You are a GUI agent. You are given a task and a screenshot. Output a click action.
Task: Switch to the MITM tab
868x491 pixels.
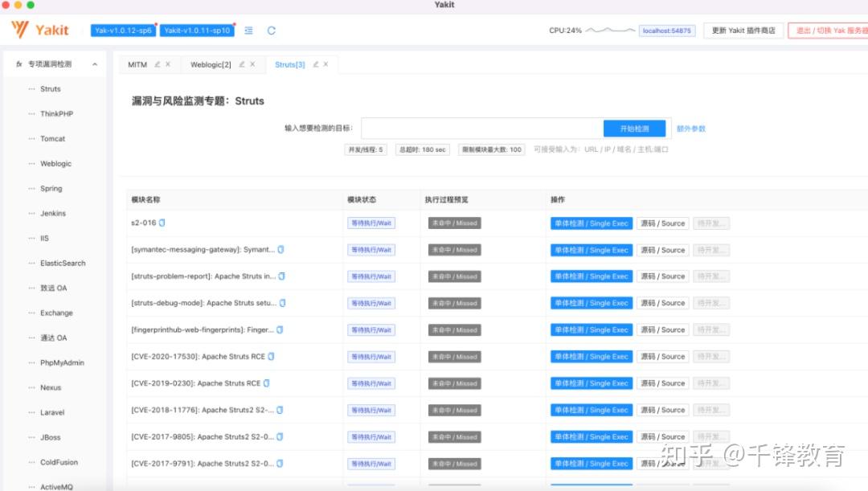(137, 64)
